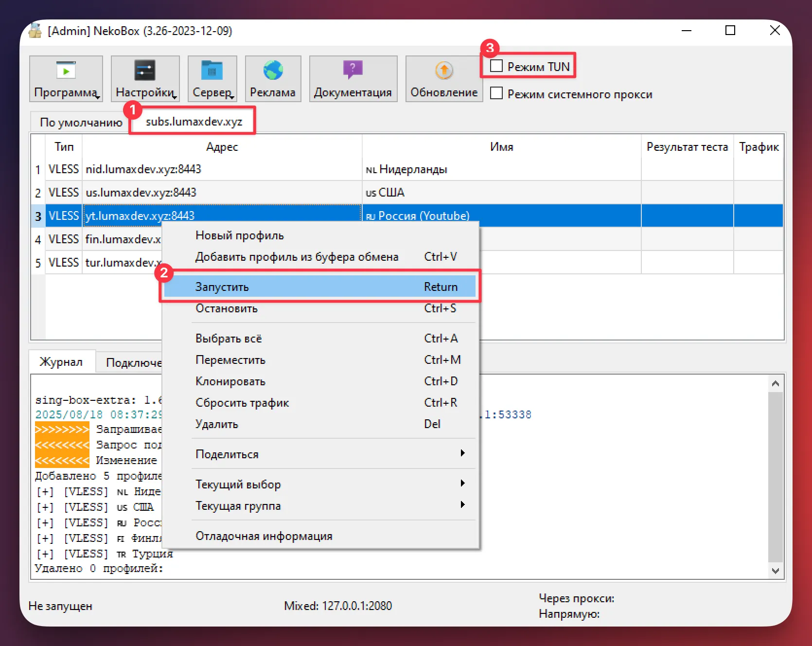Minimize the NekoBox window

[687, 31]
